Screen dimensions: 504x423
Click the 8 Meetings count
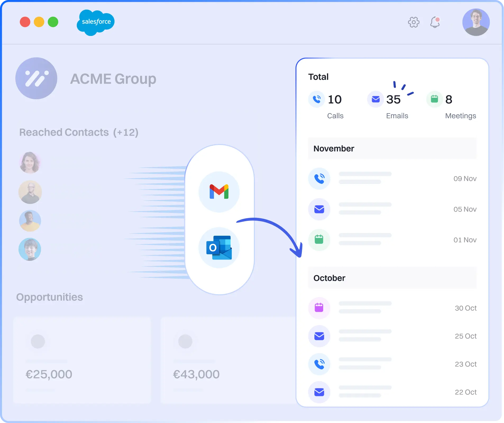coord(449,99)
